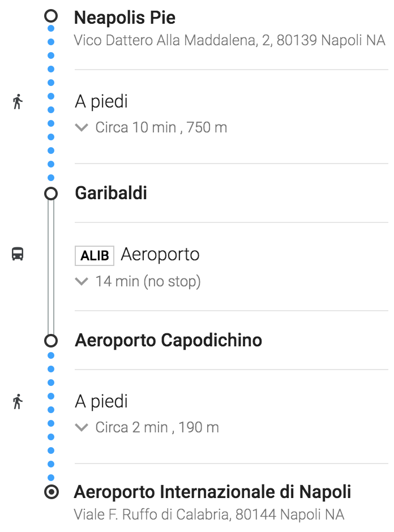Screen dimensions: 394x532
Task: Click the bus transit icon
Action: (18, 254)
